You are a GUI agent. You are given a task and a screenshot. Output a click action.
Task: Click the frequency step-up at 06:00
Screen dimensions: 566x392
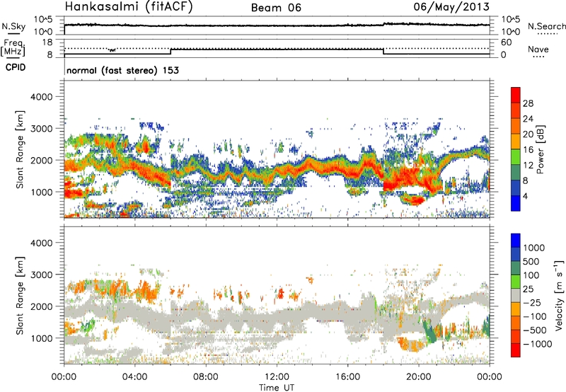[x=171, y=52]
